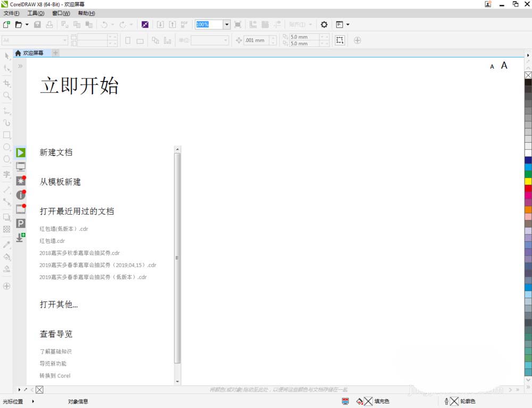Expand the zoom level dropdown
This screenshot has width=532, height=408.
(x=227, y=25)
